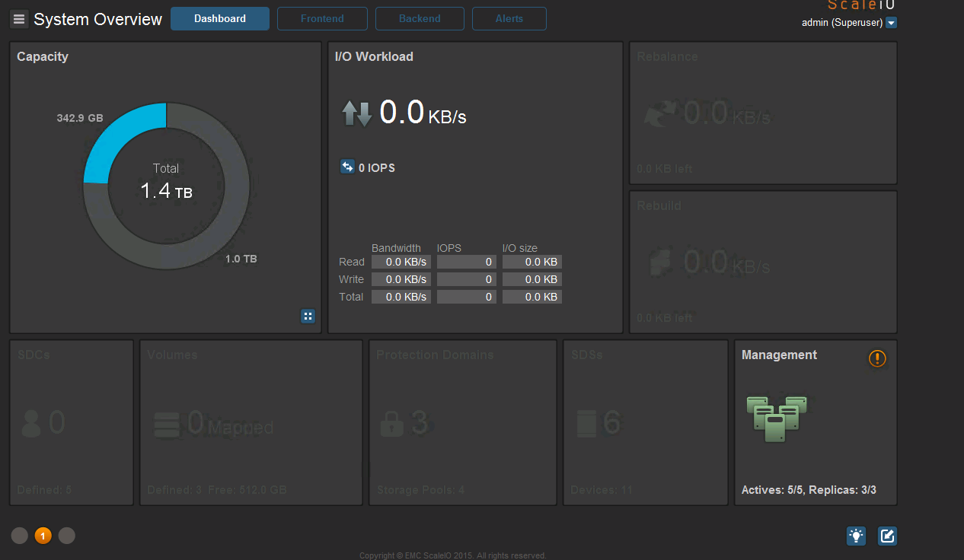This screenshot has height=560, width=964.
Task: Switch to the Frontend tab
Action: coord(322,18)
